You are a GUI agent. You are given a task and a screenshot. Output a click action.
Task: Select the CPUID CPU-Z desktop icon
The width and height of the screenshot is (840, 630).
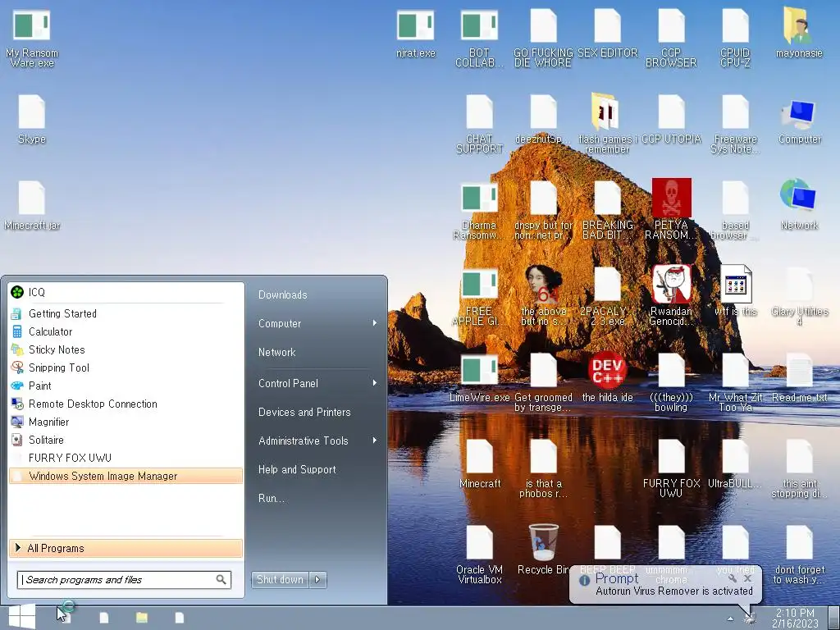tap(735, 38)
